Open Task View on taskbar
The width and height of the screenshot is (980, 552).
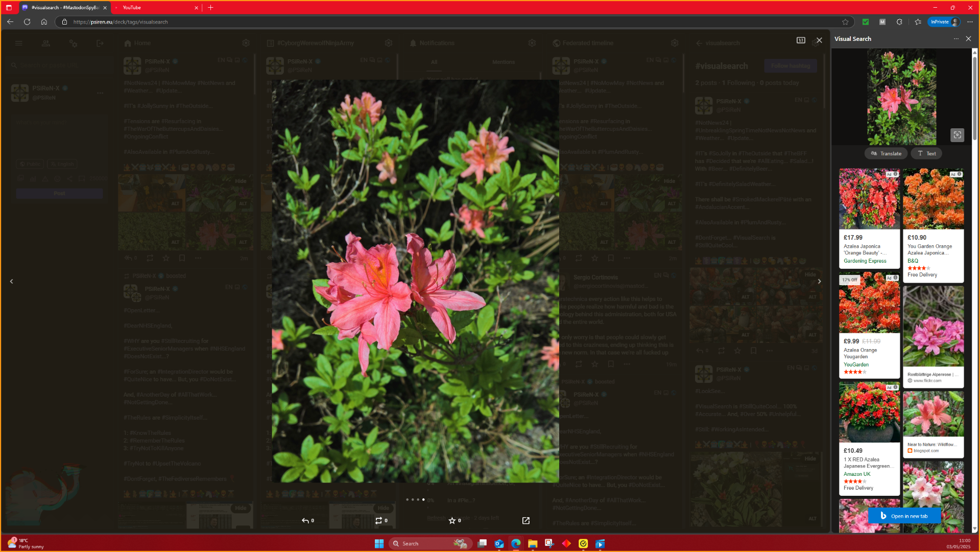[x=482, y=543]
